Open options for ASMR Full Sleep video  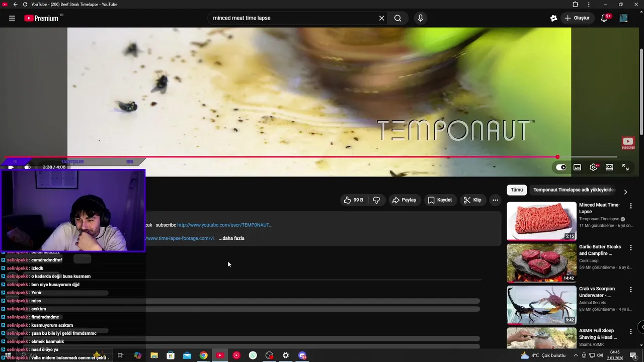point(631,331)
